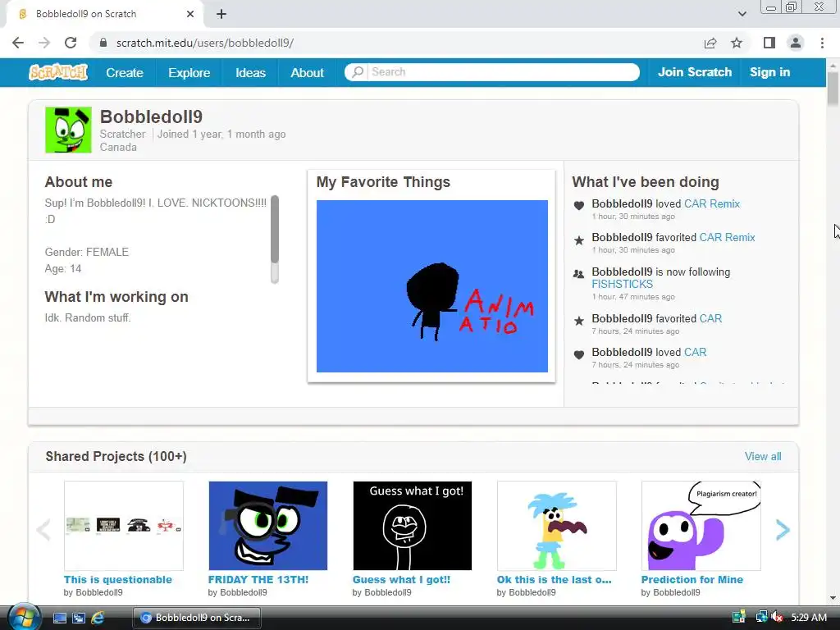Click the About me scrollbar thumb

click(275, 230)
